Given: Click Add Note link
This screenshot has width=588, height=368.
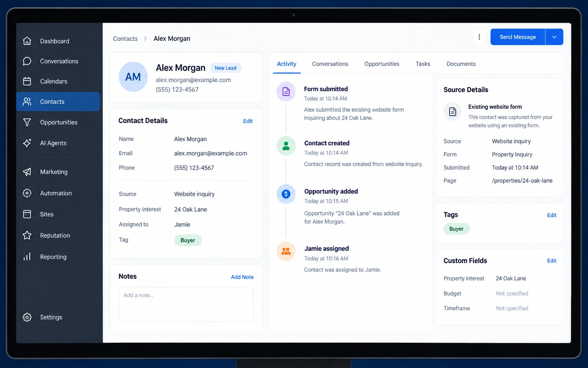Looking at the screenshot, I should pyautogui.click(x=242, y=277).
